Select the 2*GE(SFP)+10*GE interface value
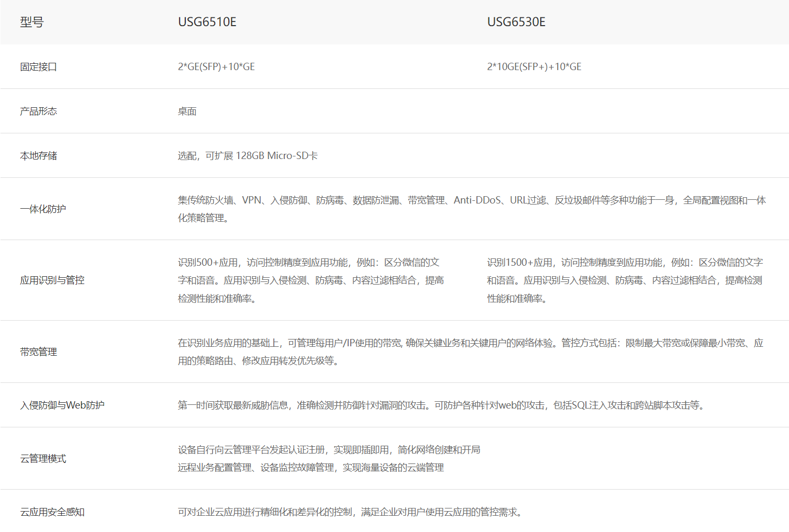 point(216,67)
